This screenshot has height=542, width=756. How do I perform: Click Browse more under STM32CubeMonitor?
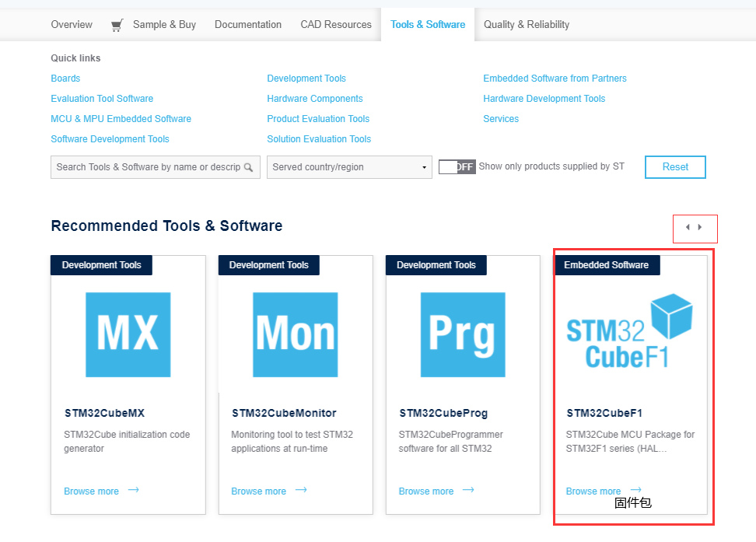click(x=258, y=491)
